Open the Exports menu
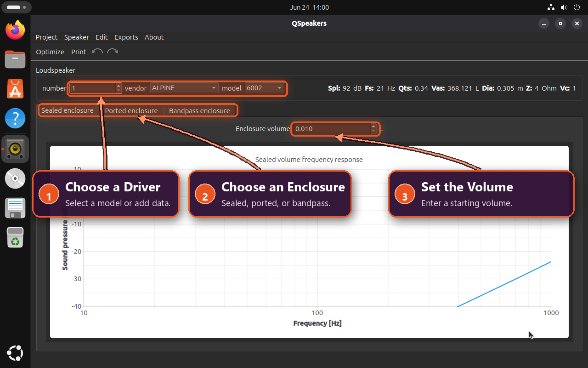Viewport: 588px width, 368px height. pyautogui.click(x=126, y=37)
